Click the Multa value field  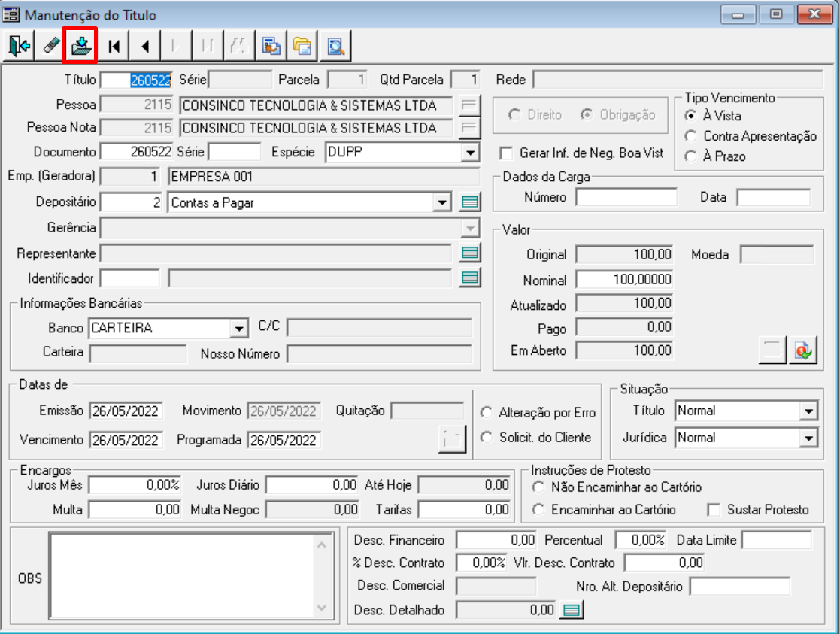click(x=135, y=510)
